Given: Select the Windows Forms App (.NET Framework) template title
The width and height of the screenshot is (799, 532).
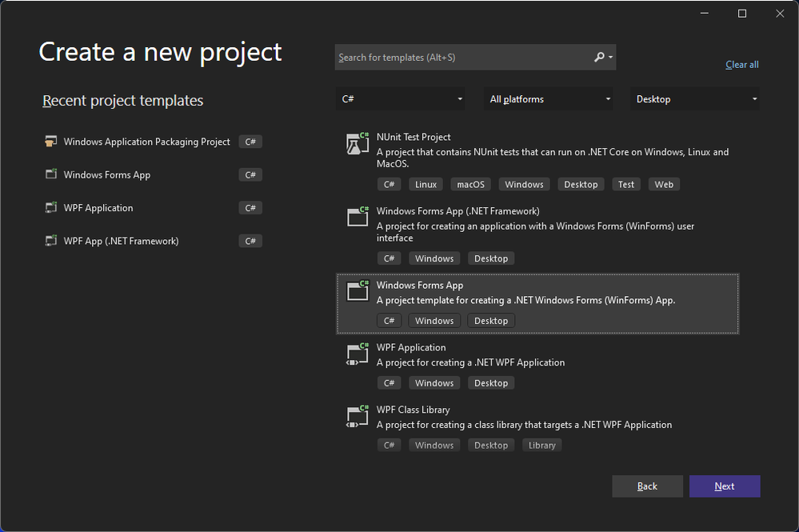Looking at the screenshot, I should pos(457,211).
